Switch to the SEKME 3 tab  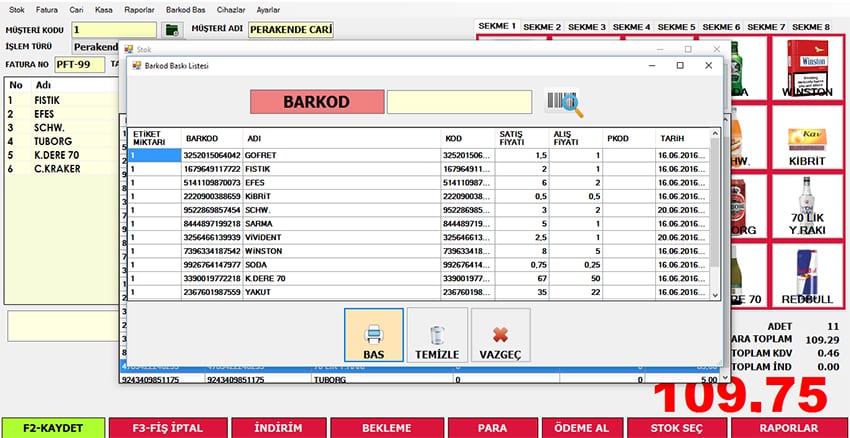pos(587,27)
